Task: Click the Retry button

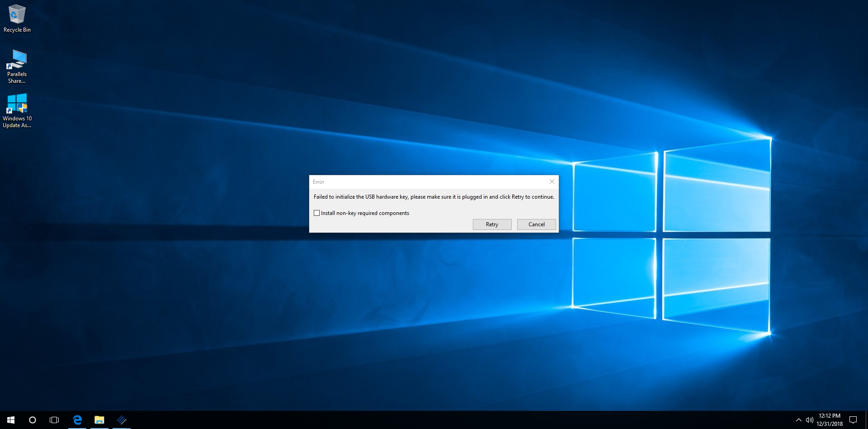Action: pos(492,224)
